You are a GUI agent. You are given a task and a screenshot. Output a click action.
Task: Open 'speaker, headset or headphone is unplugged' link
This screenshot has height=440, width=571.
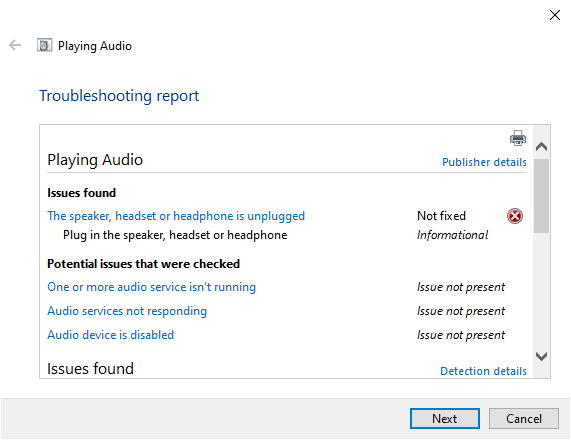[x=176, y=216]
